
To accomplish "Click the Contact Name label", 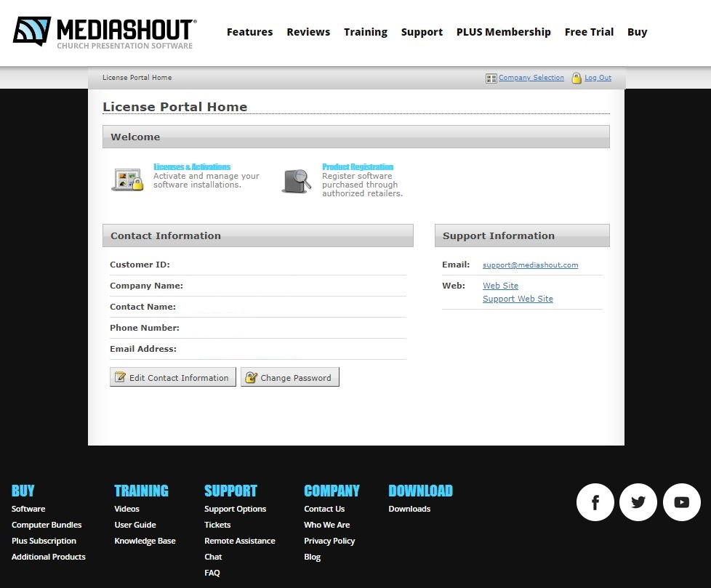I will click(x=142, y=307).
